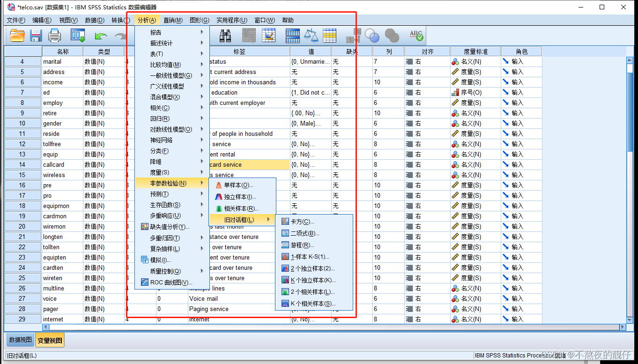The image size is (638, 364).
Task: Click the ABC spell check icon
Action: coord(416,36)
